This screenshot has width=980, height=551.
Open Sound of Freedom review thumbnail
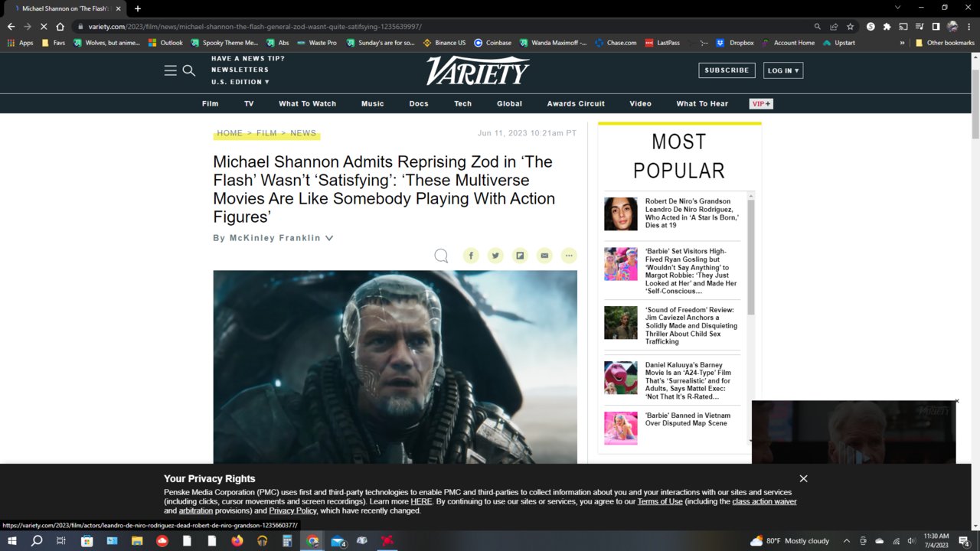pos(620,322)
